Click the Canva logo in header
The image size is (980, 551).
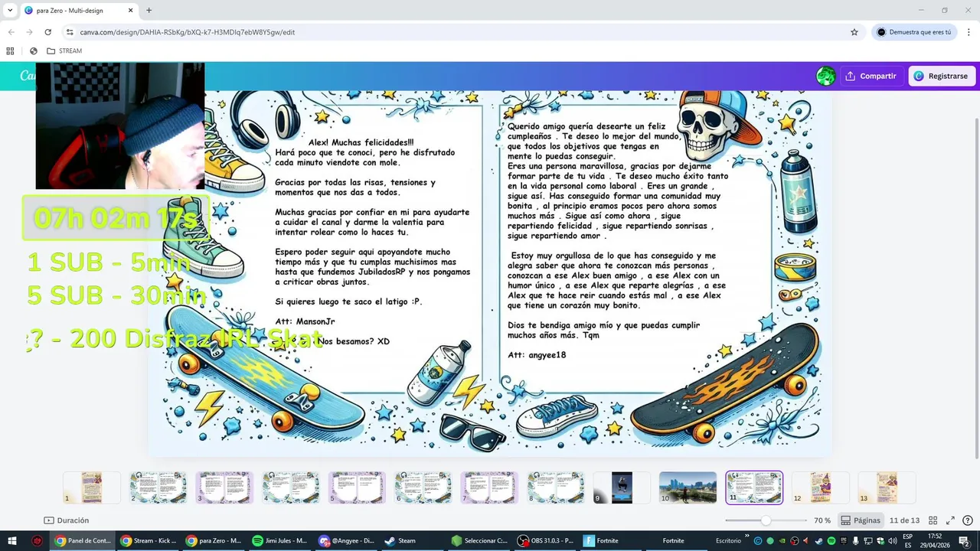(x=27, y=76)
